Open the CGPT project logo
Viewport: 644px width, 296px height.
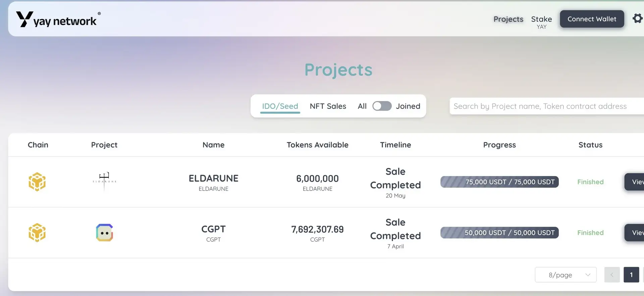(x=104, y=232)
